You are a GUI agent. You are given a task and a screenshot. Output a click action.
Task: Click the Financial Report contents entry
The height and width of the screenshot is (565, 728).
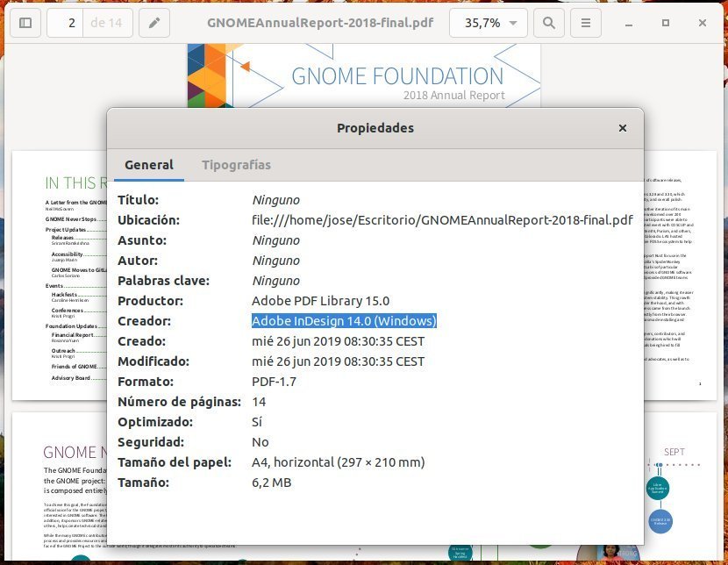[x=73, y=335]
